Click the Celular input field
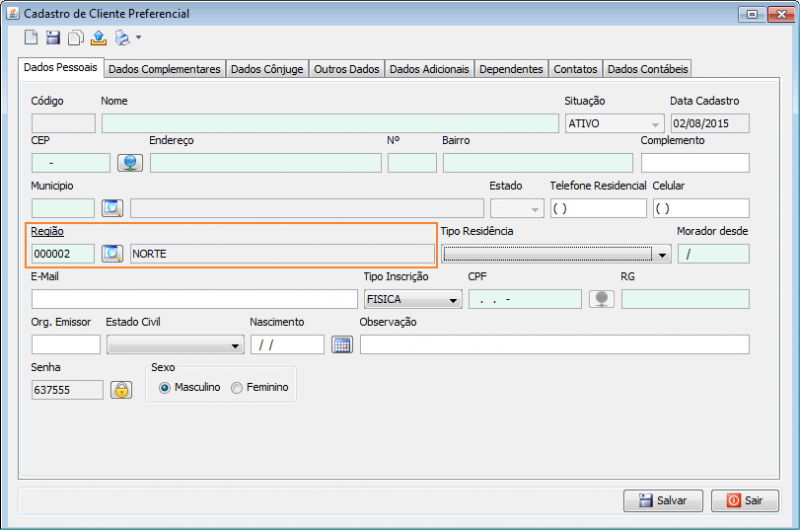 tap(702, 208)
